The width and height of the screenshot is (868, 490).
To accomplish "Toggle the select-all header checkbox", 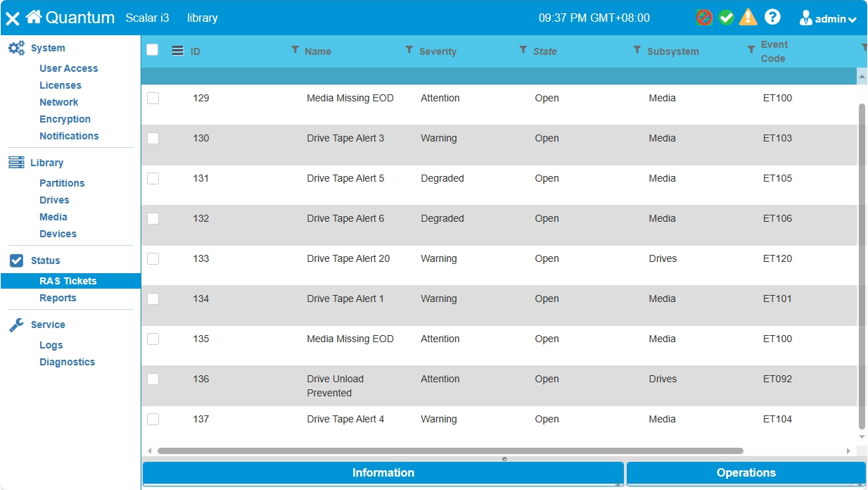I will click(153, 50).
